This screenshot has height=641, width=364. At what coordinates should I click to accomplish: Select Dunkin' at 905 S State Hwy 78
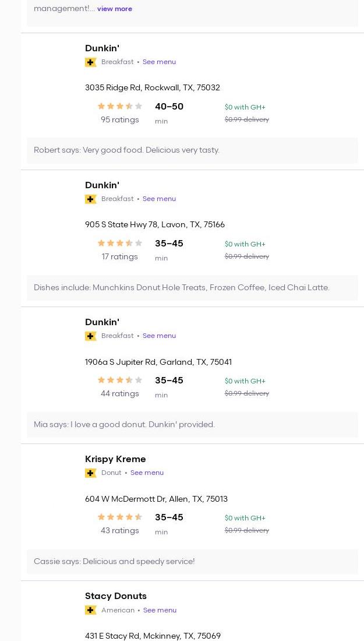click(x=102, y=185)
